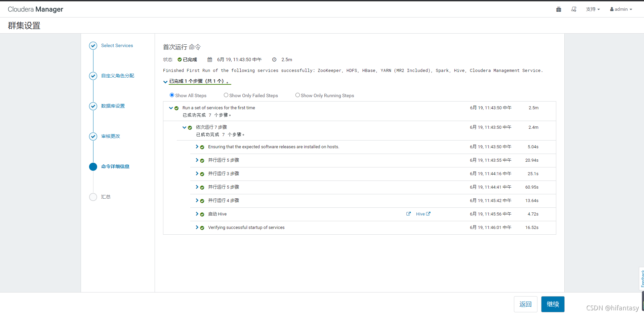Open the parcels briefcase icon in header
Image resolution: width=644 pixels, height=315 pixels.
[x=559, y=9]
